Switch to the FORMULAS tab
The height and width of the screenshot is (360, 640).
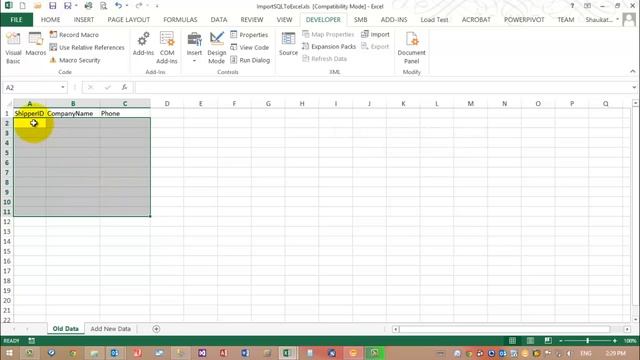(x=180, y=20)
